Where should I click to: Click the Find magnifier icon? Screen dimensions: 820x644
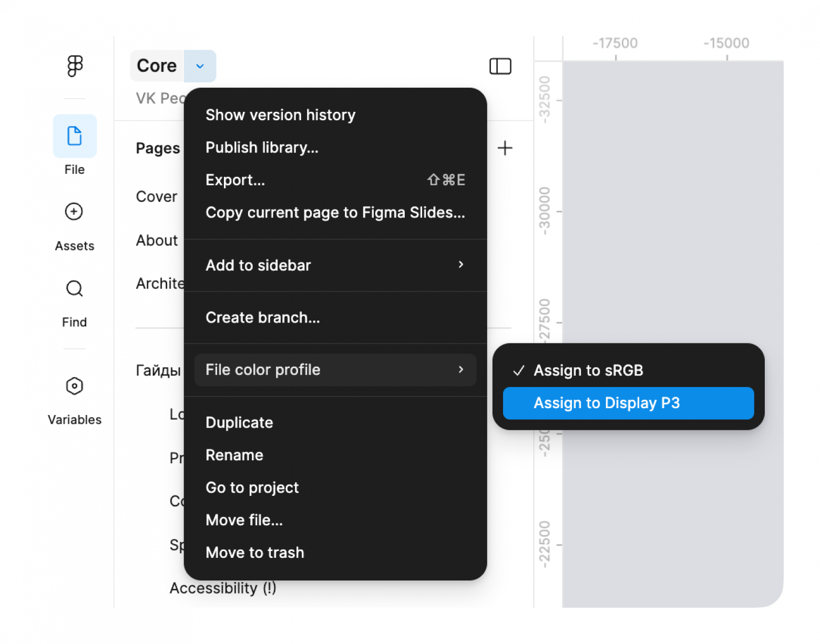point(74,288)
